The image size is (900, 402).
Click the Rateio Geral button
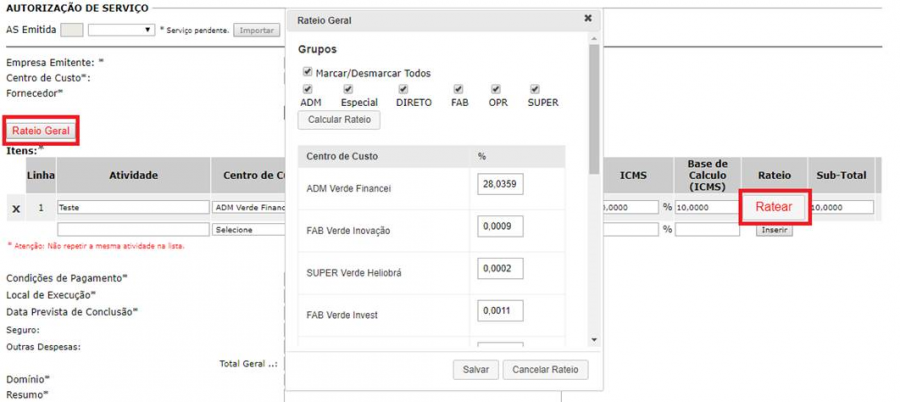41,130
